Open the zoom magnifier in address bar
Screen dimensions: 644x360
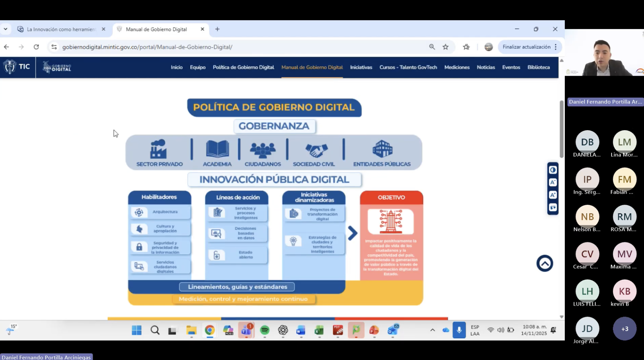coord(432,47)
